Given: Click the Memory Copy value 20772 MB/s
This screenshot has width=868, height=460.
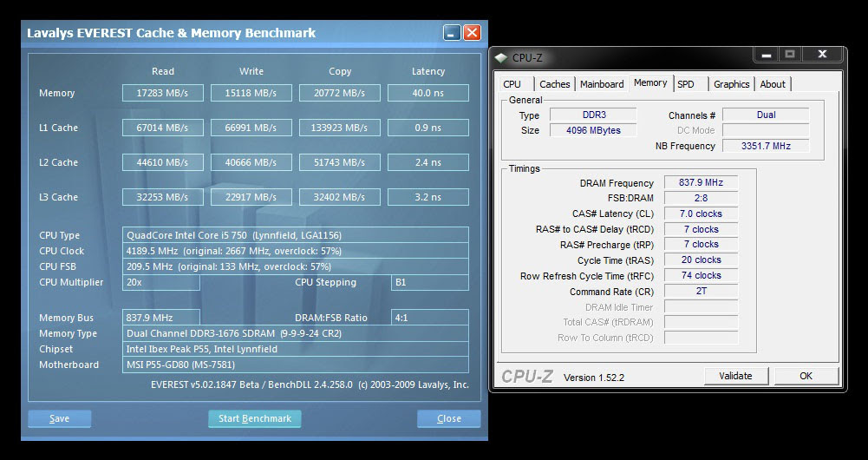Looking at the screenshot, I should click(340, 93).
